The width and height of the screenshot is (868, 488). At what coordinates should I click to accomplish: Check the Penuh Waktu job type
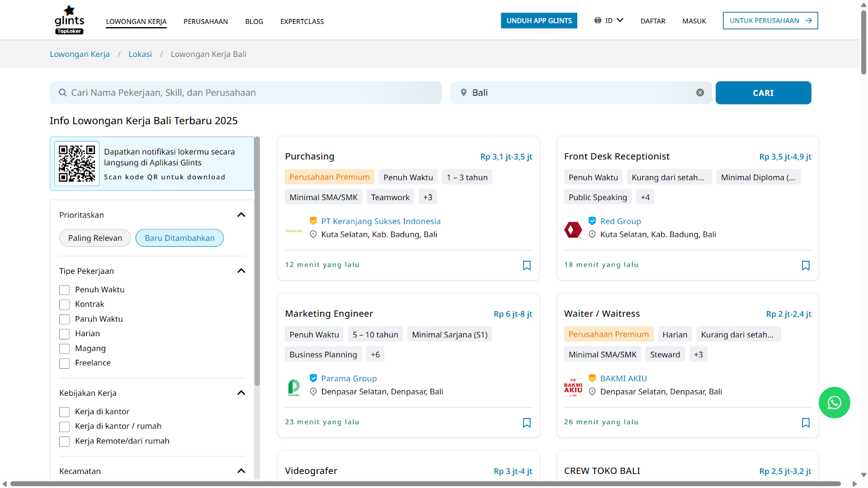click(65, 290)
